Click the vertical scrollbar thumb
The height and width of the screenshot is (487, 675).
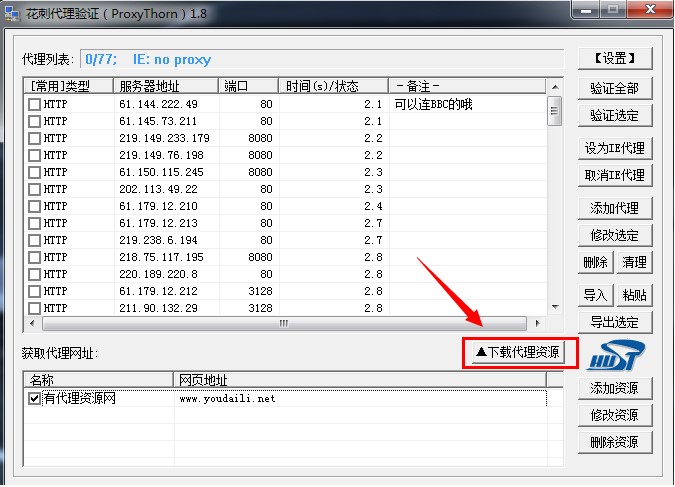(554, 111)
